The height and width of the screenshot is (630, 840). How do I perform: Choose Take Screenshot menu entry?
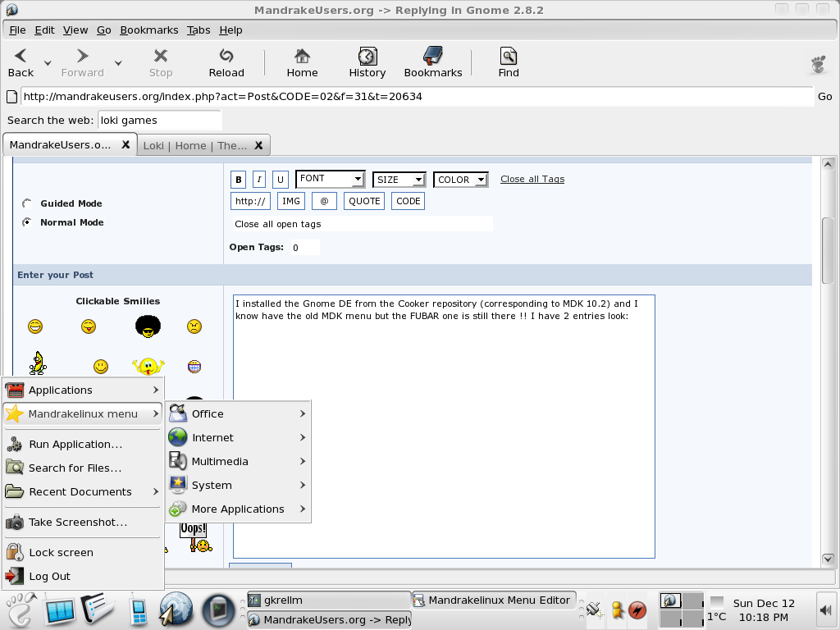(83, 523)
